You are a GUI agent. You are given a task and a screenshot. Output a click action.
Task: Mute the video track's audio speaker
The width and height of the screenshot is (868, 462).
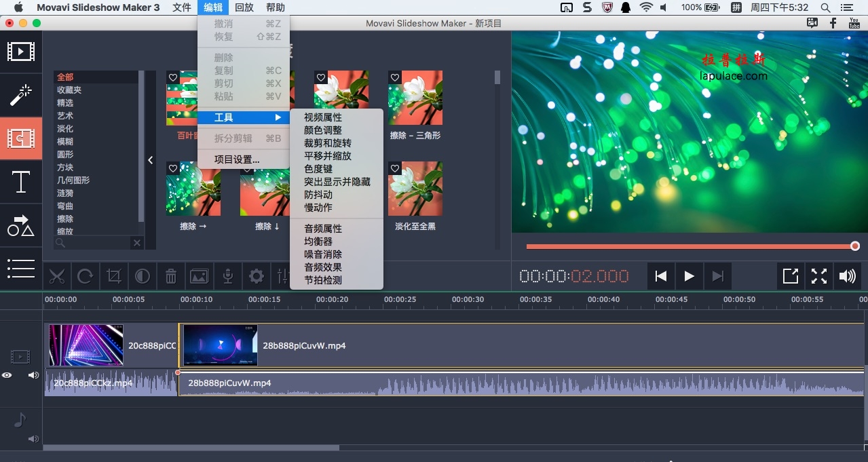(x=33, y=375)
